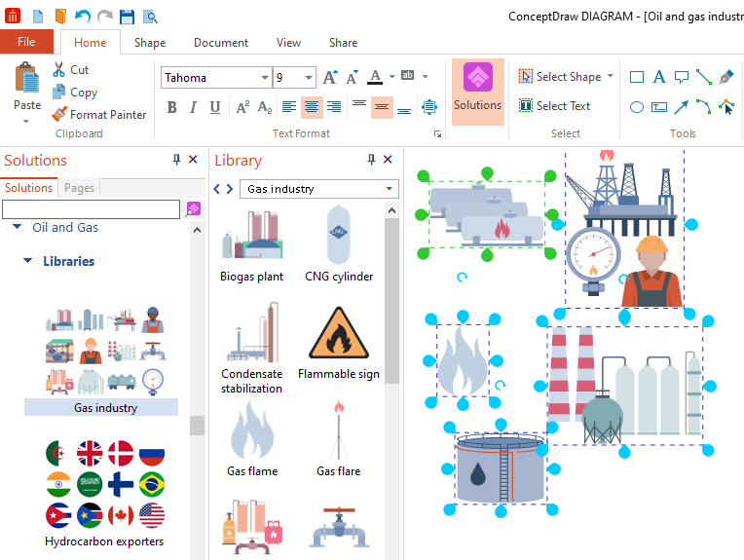Redo the last action
Image resolution: width=744 pixels, height=560 pixels.
[105, 18]
